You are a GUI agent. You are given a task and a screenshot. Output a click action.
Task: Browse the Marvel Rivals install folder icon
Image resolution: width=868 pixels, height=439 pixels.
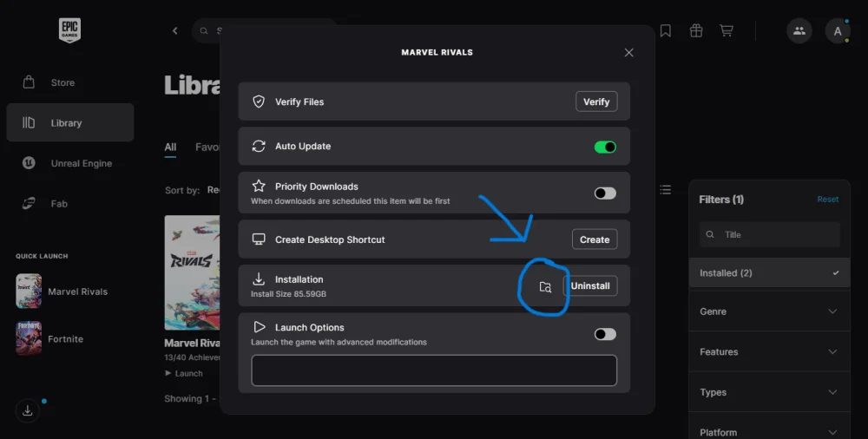pos(545,287)
